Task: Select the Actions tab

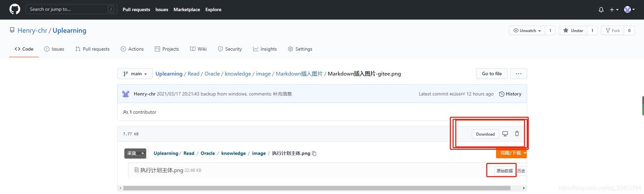Action: pyautogui.click(x=132, y=49)
